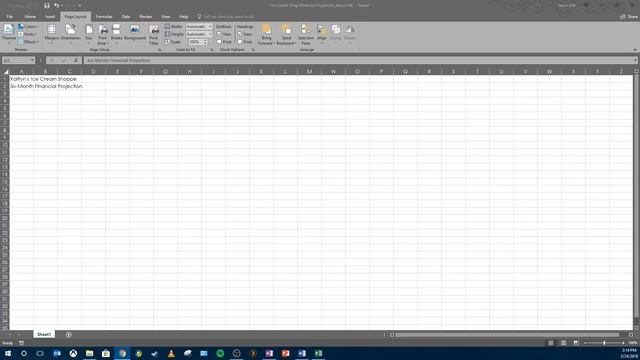
Task: Select the column D header
Action: pos(93,71)
